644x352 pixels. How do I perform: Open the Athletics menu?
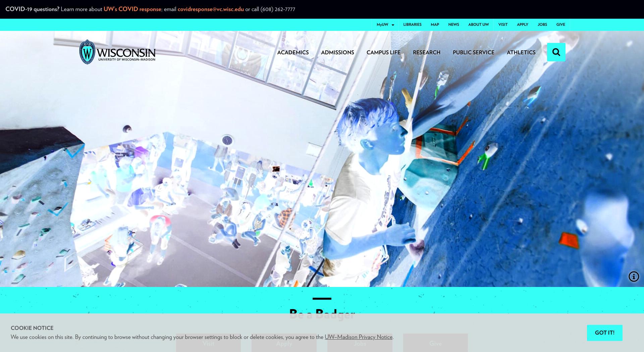(x=521, y=52)
